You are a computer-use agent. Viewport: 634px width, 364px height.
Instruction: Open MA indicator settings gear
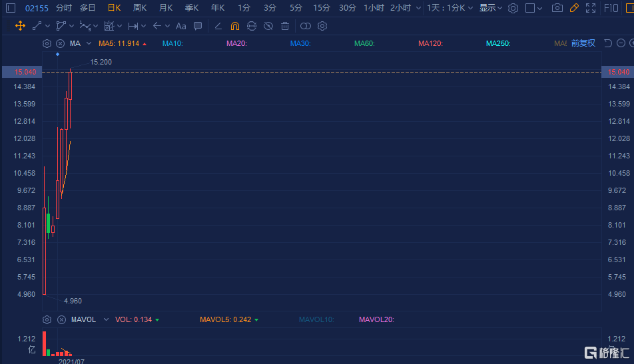tap(47, 43)
